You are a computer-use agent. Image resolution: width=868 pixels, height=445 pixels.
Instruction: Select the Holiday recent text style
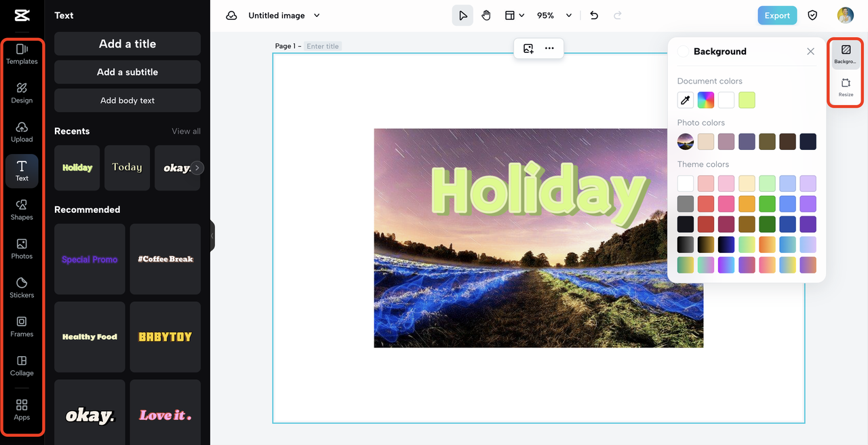click(77, 168)
